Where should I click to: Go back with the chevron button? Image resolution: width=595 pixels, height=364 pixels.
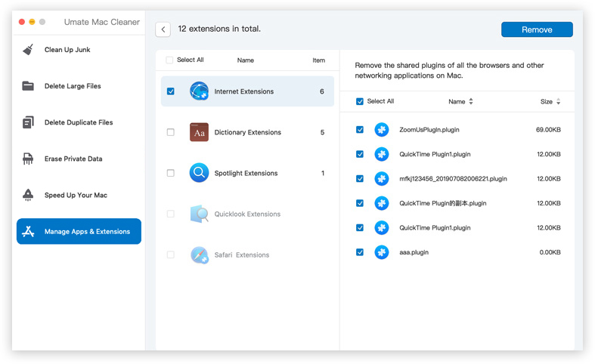(x=163, y=29)
